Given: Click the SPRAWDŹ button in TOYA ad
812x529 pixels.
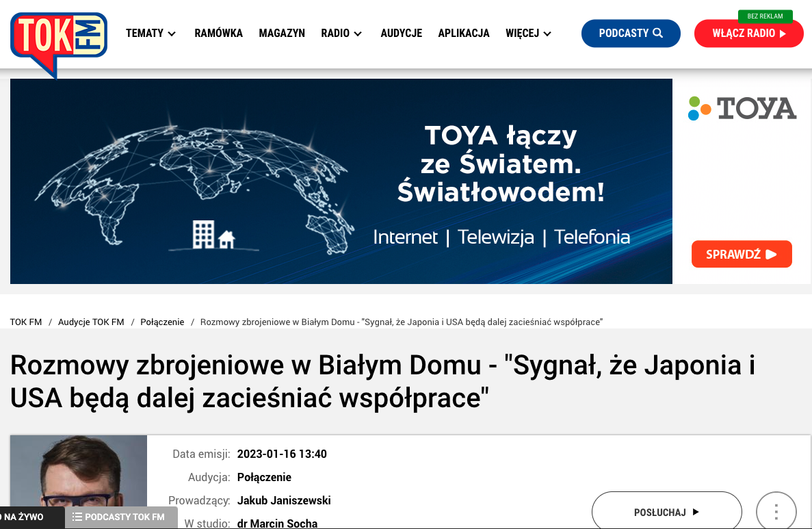Looking at the screenshot, I should tap(742, 254).
